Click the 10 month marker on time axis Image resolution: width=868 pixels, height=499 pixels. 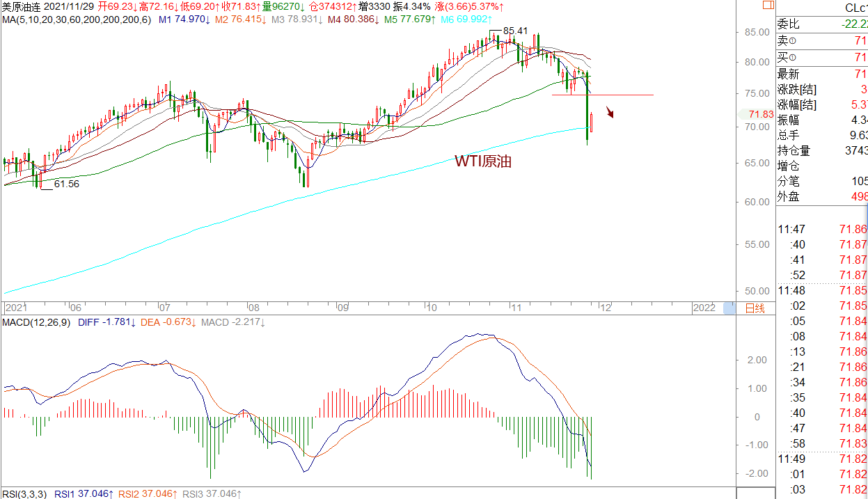[x=431, y=308]
